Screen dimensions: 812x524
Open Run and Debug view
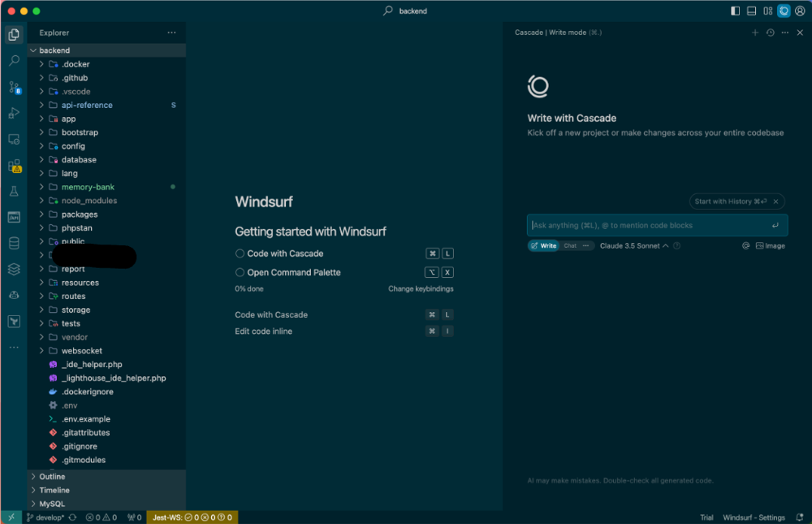pos(14,113)
